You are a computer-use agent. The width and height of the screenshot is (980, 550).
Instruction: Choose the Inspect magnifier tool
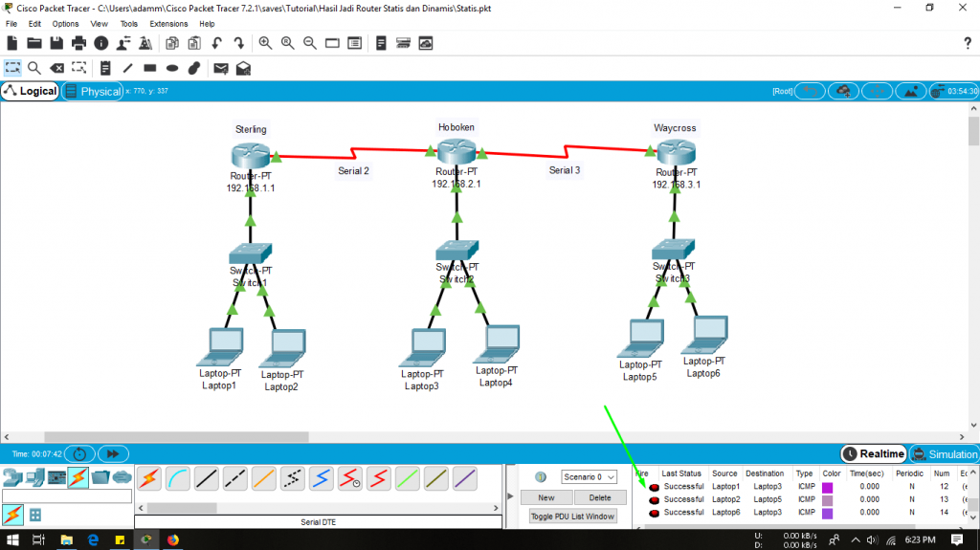click(34, 68)
